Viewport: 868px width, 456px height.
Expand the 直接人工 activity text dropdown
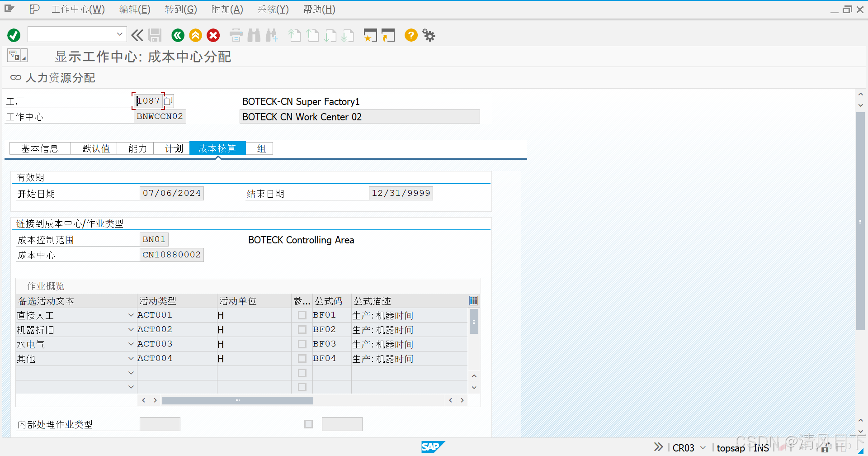point(131,315)
